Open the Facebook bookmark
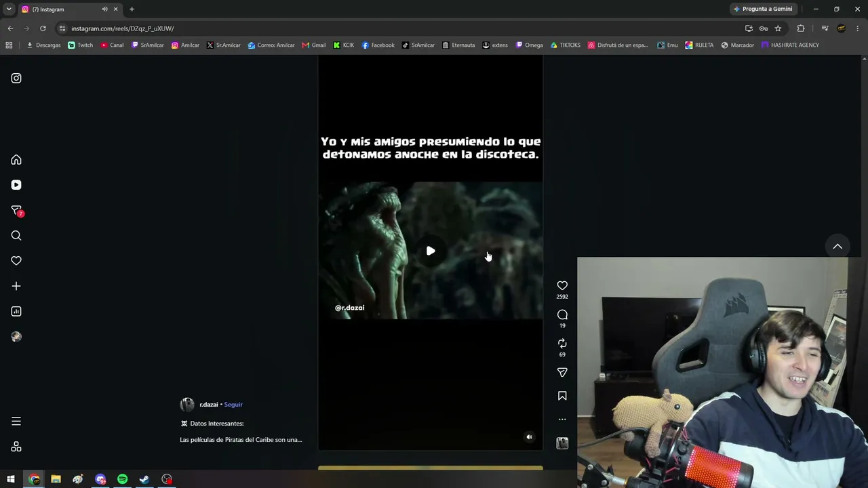Viewport: 868px width, 488px height. 378,45
